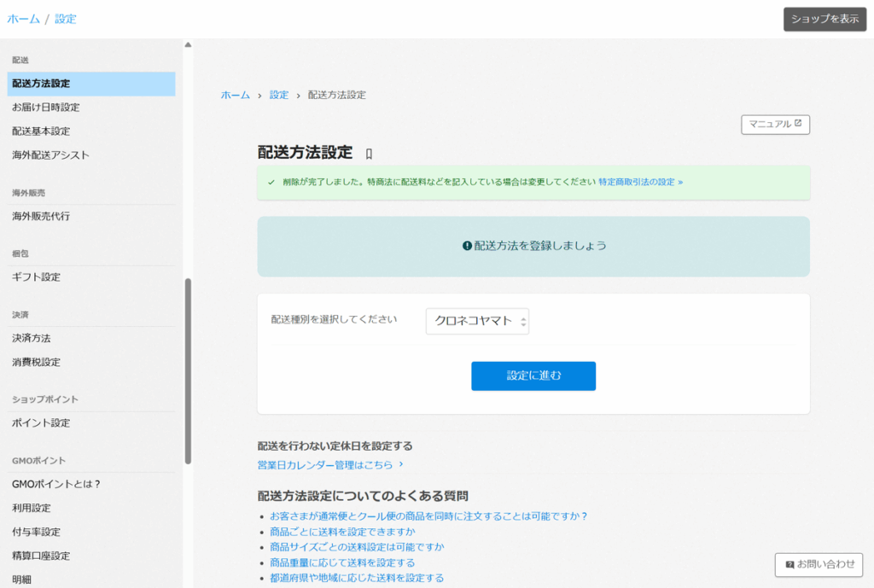Open 営業日カレンダー管理はこちら link
874x588 pixels.
(330, 465)
